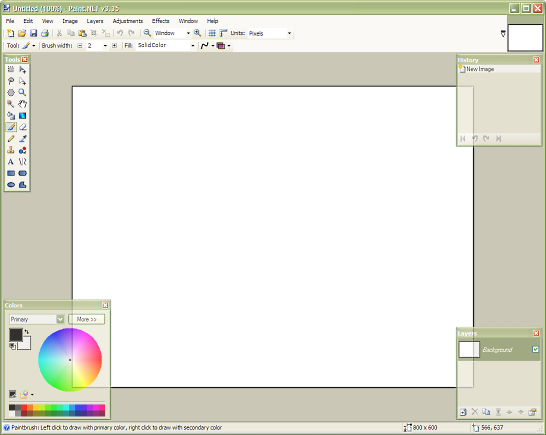Select the Recolor tool
This screenshot has height=435, width=546.
pyautogui.click(x=22, y=150)
